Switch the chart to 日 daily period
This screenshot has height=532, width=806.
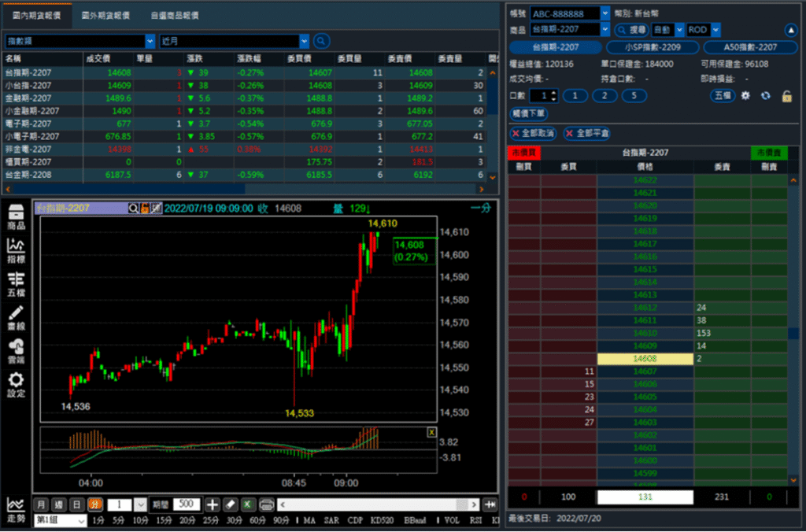[x=76, y=504]
